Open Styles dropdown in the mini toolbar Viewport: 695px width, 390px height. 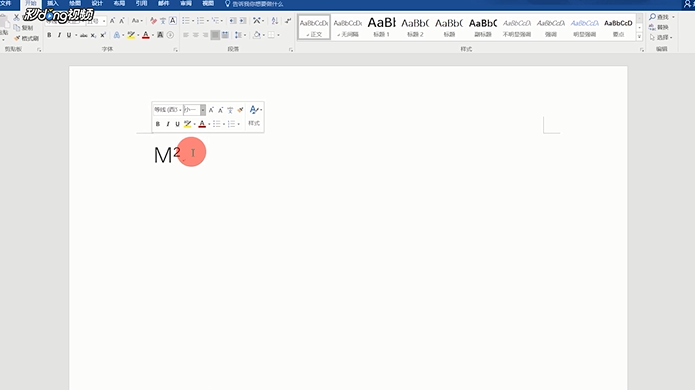click(x=254, y=116)
